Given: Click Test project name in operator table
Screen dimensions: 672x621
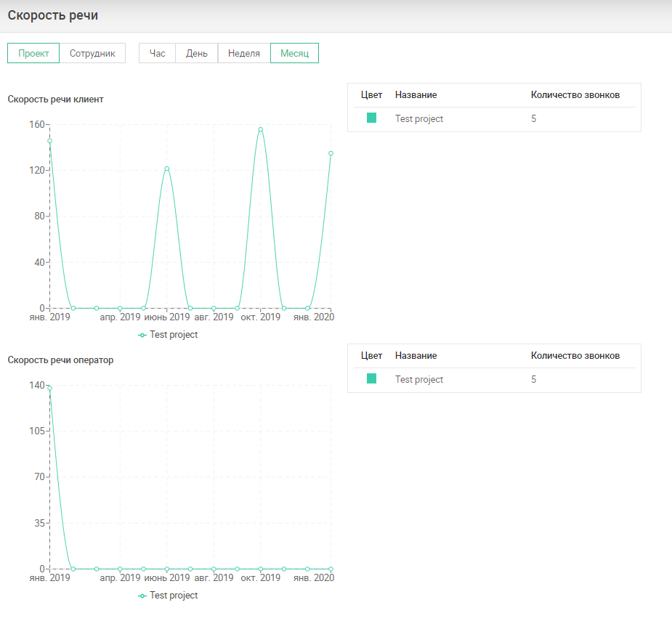Looking at the screenshot, I should (418, 379).
